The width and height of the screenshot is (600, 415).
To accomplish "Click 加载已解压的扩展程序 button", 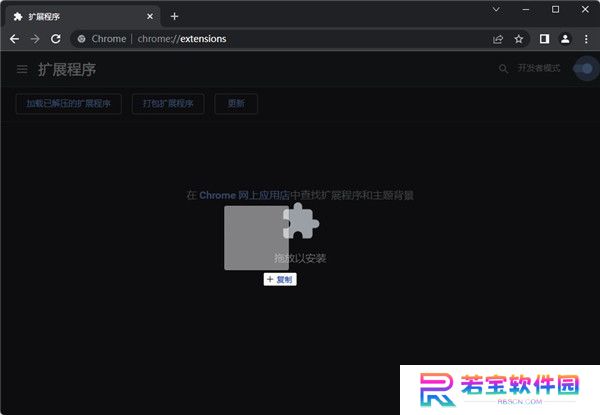I will pos(68,104).
